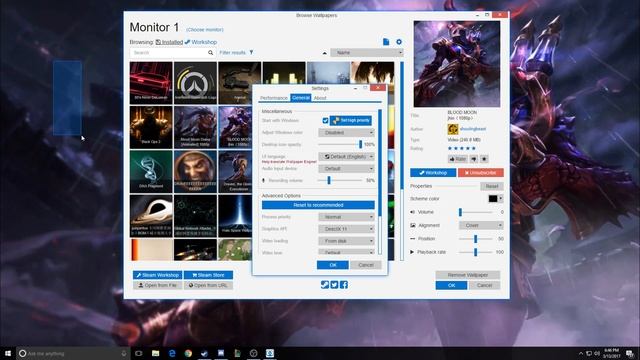The height and width of the screenshot is (360, 640).
Task: Select Overwatch logo wallpaper thumbnail
Action: [x=196, y=83]
